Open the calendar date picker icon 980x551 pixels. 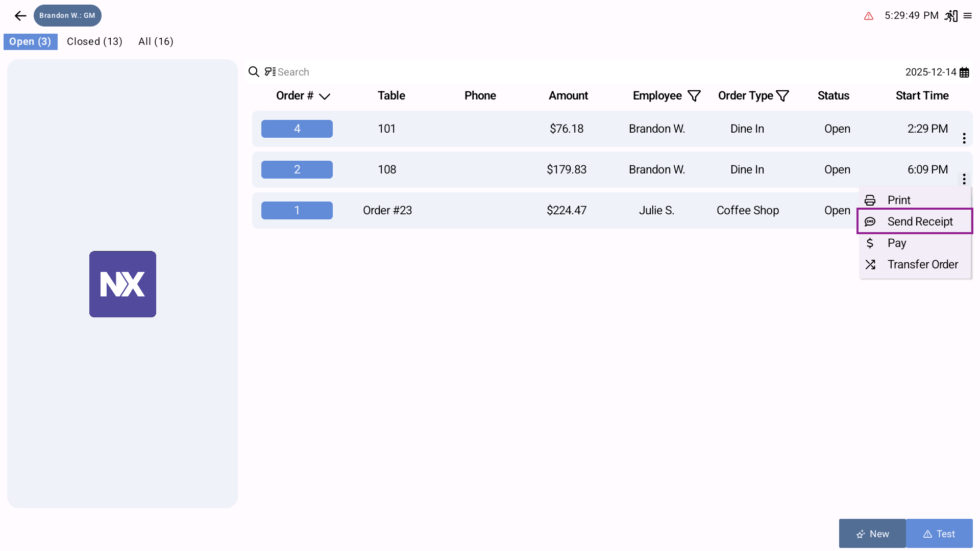pos(964,72)
